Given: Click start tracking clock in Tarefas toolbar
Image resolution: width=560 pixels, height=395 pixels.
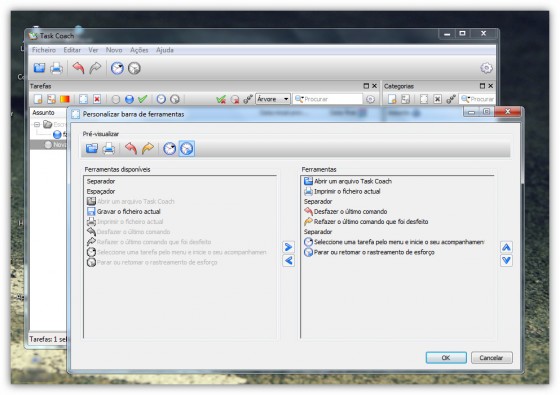Looking at the screenshot, I should 161,99.
